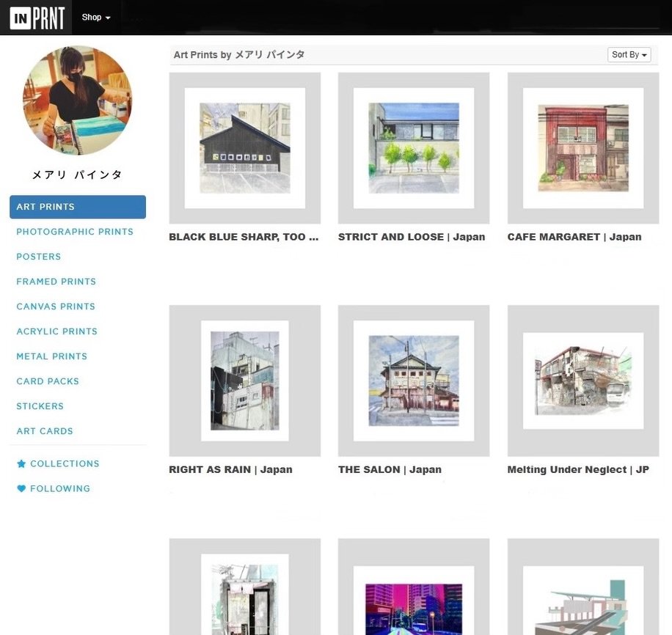Select CANVAS PRINTS in the sidebar
This screenshot has height=635, width=672.
click(x=54, y=306)
